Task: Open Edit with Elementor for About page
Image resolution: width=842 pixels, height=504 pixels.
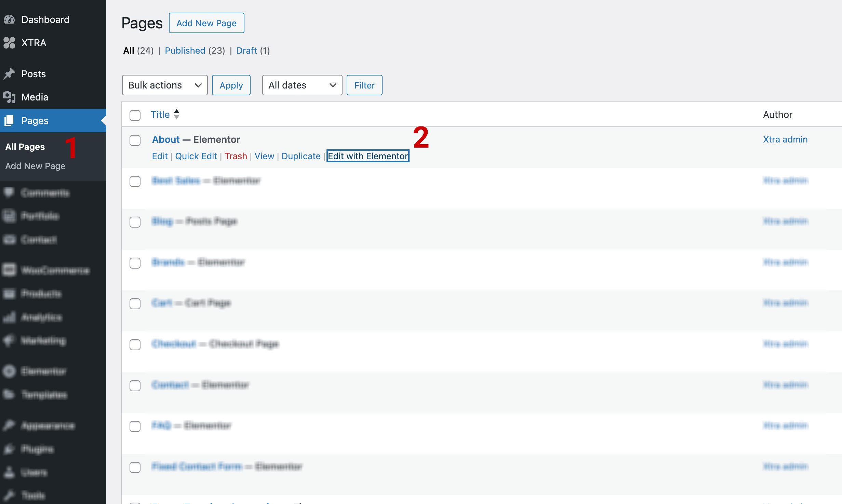Action: coord(368,156)
